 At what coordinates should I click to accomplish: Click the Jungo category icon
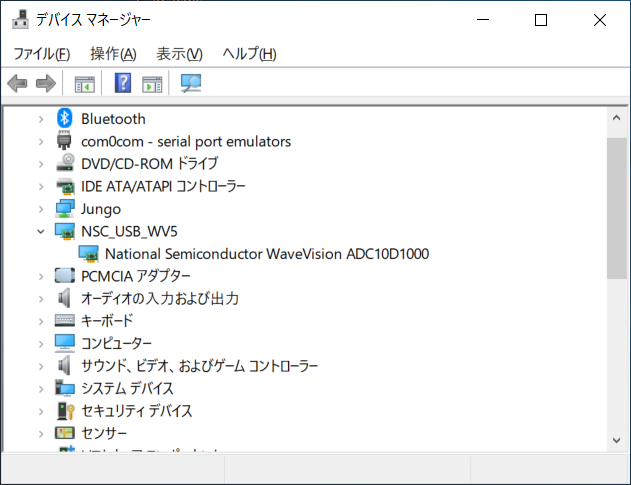click(x=65, y=208)
